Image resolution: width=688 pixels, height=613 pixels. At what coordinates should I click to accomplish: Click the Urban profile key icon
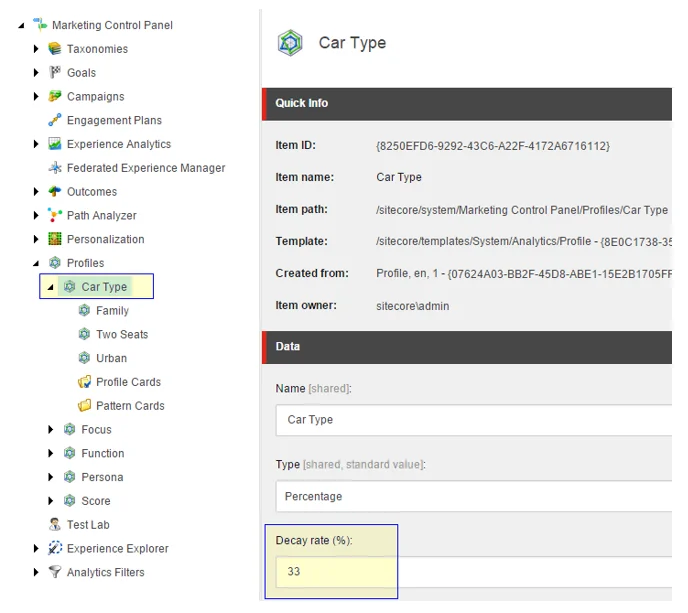point(84,358)
